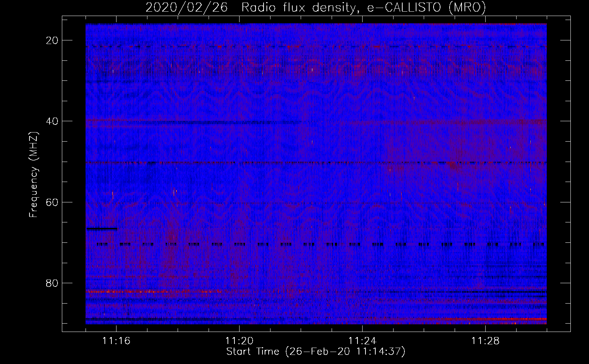Select the '11:28' time axis label
The width and height of the screenshot is (589, 364).
[x=485, y=341]
